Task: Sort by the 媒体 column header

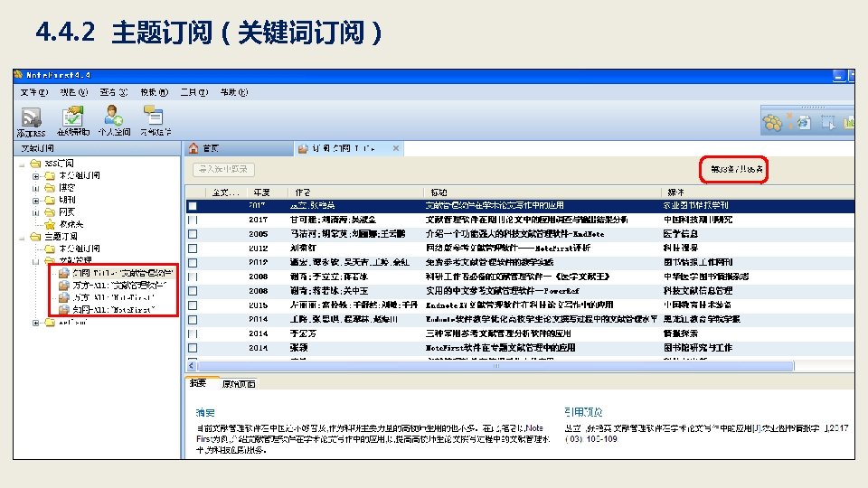Action: (758, 192)
